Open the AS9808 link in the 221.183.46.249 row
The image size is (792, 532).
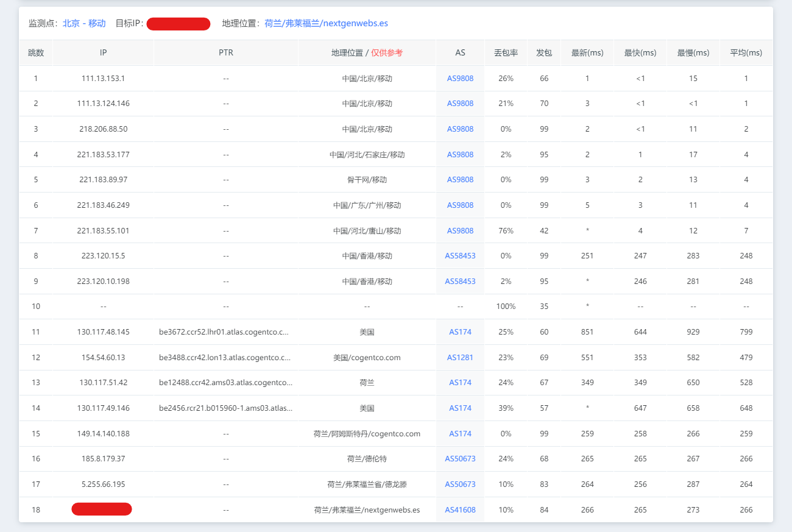click(460, 205)
